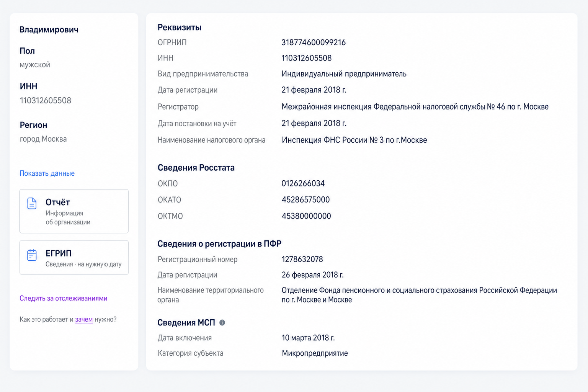Click the Микропредприятие category value
Viewport: 588px width, 392px height.
315,353
